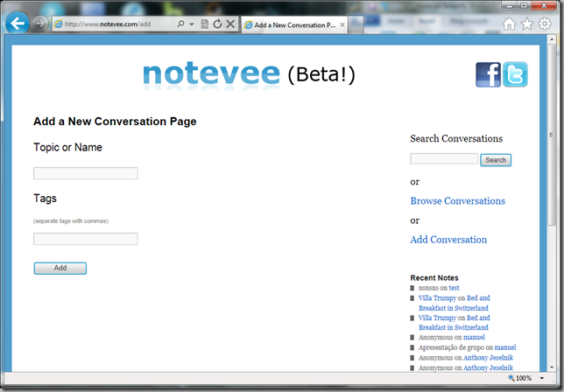Stop loading with the address bar X
The image size is (564, 392).
[x=230, y=24]
